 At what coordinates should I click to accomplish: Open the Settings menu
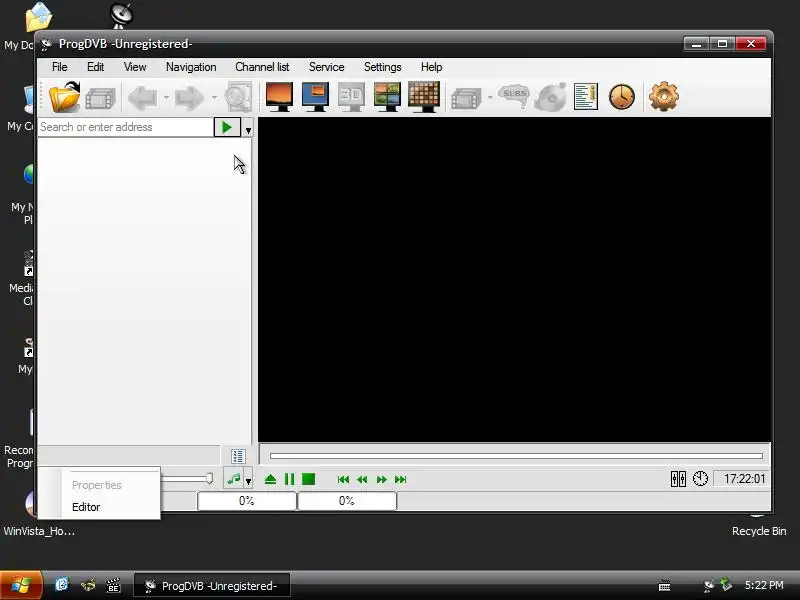pos(382,67)
